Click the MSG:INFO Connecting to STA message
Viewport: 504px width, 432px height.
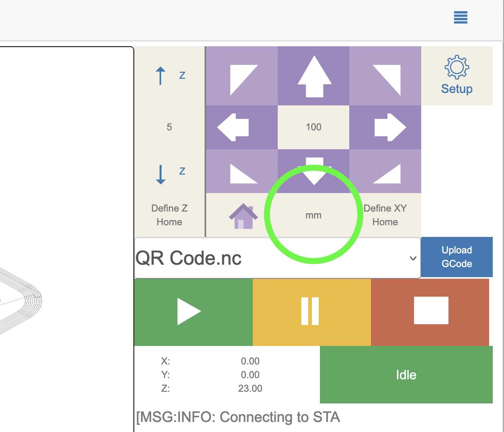click(238, 417)
